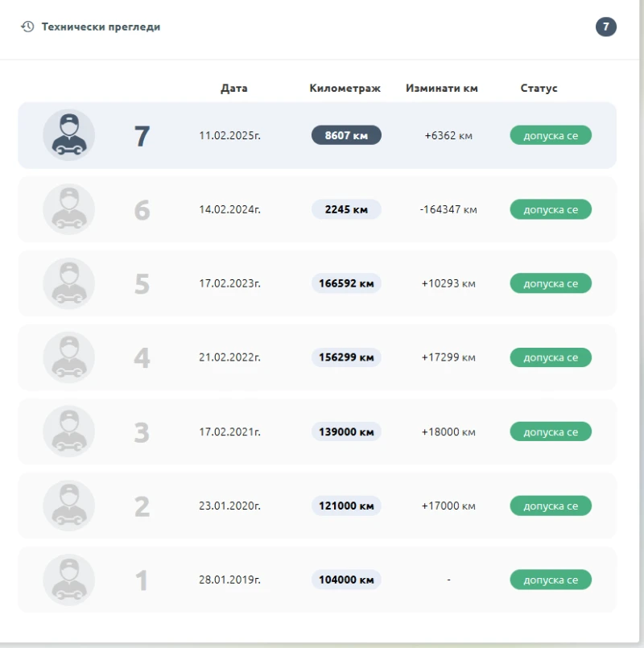Click the -164347 км travelled value

(x=448, y=209)
